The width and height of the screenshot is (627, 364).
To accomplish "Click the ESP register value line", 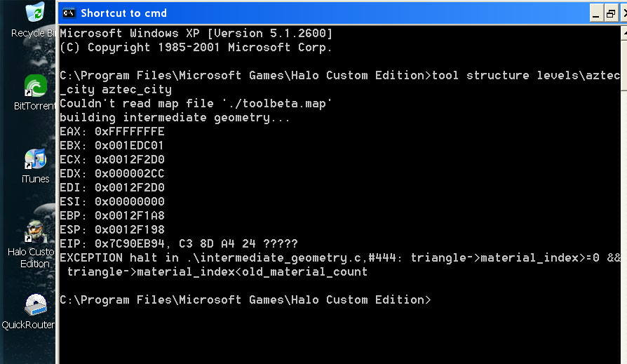I will coord(112,230).
